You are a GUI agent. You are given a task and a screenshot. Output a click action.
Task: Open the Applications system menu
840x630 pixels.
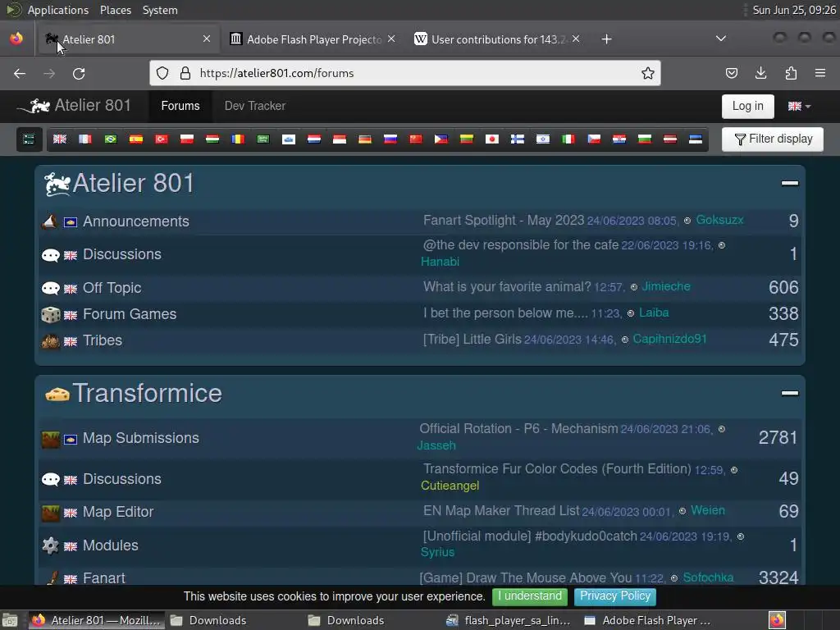coord(58,10)
